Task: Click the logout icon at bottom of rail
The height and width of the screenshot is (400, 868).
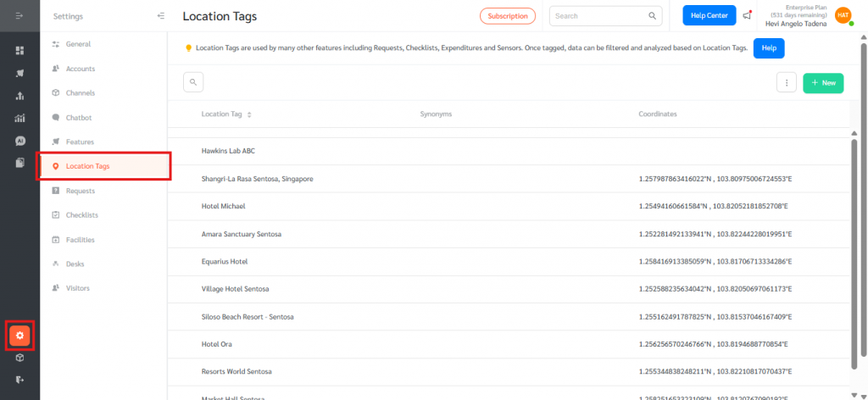Action: 19,380
